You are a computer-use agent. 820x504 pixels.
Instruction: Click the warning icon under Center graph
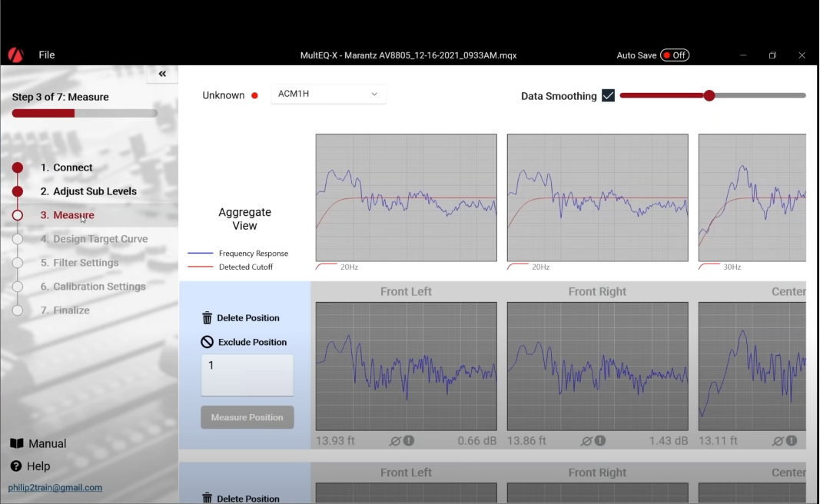point(791,441)
